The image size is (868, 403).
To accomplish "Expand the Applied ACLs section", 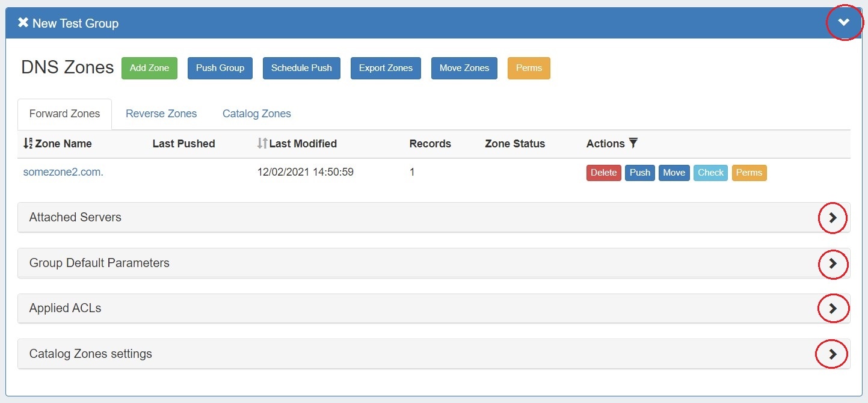I will click(x=833, y=309).
